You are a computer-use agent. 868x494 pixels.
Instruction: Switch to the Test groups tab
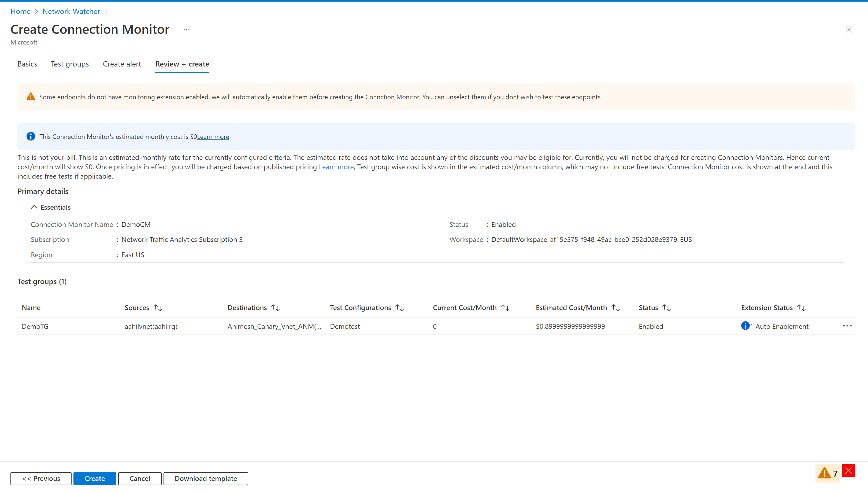[x=70, y=63]
